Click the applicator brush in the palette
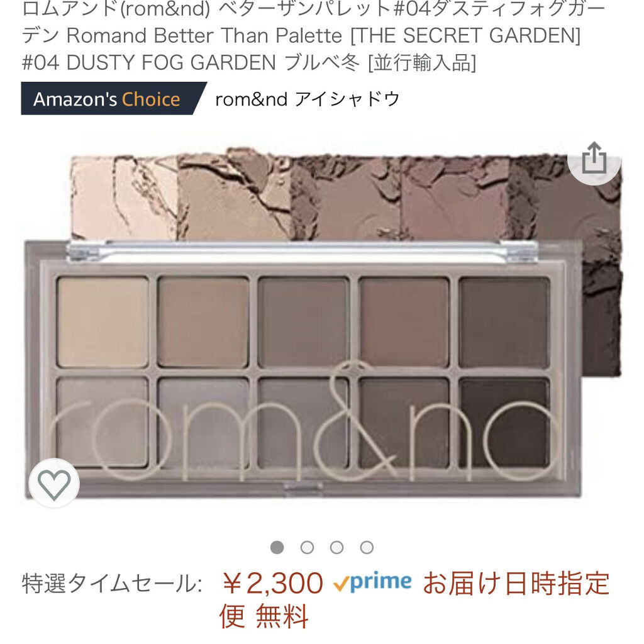 pyautogui.click(x=303, y=251)
